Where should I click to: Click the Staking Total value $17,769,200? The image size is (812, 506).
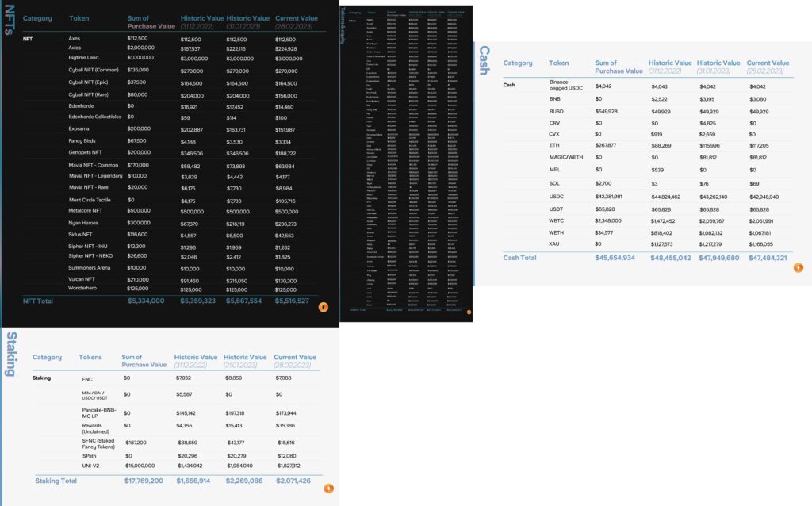144,481
